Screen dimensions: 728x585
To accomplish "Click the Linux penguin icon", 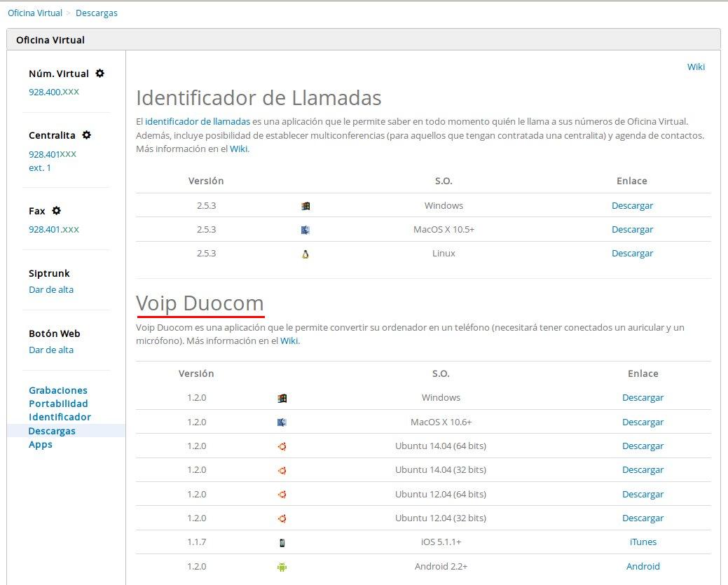I will pos(305,254).
